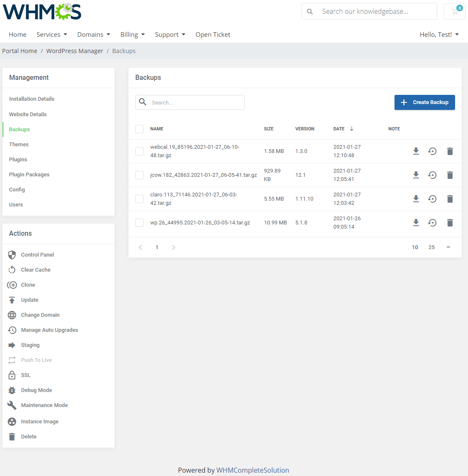Restore the webcal backup
This screenshot has width=468, height=476.
click(432, 151)
